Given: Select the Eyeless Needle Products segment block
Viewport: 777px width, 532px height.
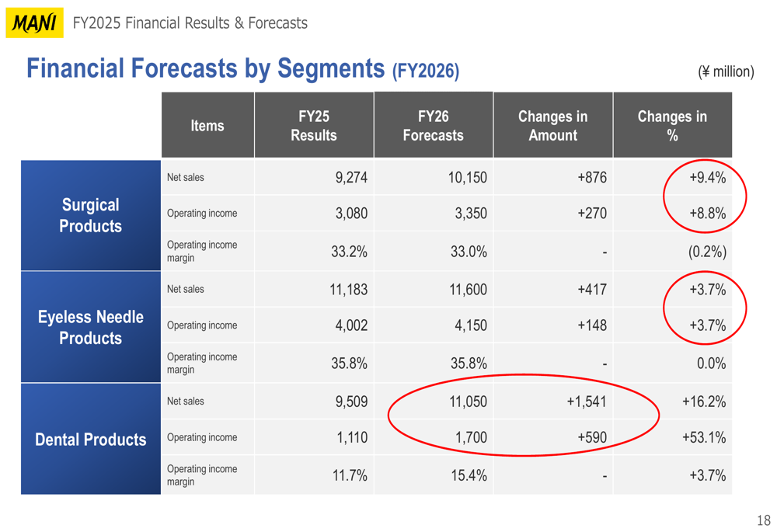Looking at the screenshot, I should pyautogui.click(x=91, y=327).
